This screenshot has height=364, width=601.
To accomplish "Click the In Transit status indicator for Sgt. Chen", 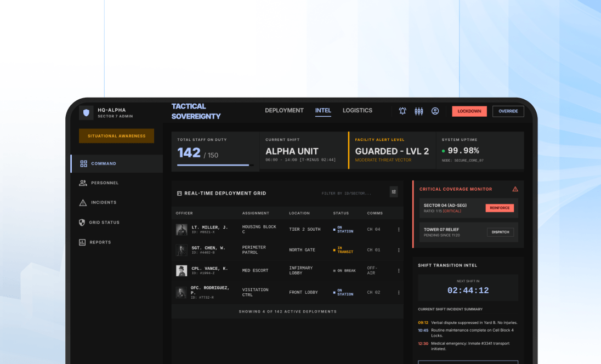I will [x=343, y=249].
